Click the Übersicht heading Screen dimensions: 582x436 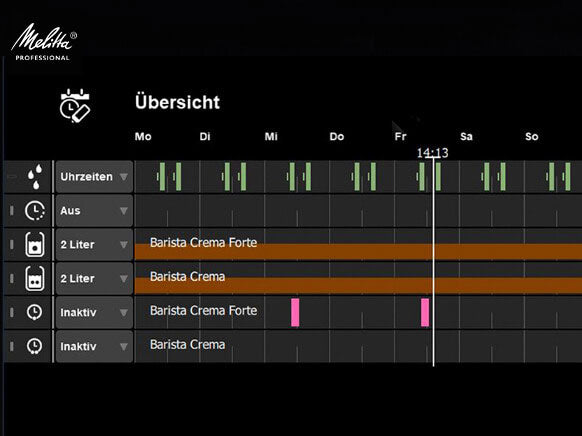point(177,102)
